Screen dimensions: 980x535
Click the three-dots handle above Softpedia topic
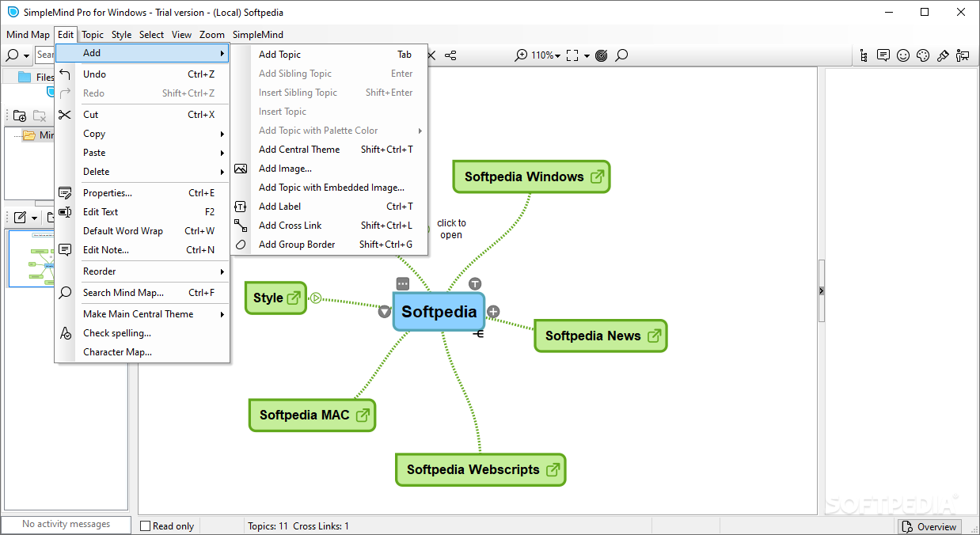point(403,283)
